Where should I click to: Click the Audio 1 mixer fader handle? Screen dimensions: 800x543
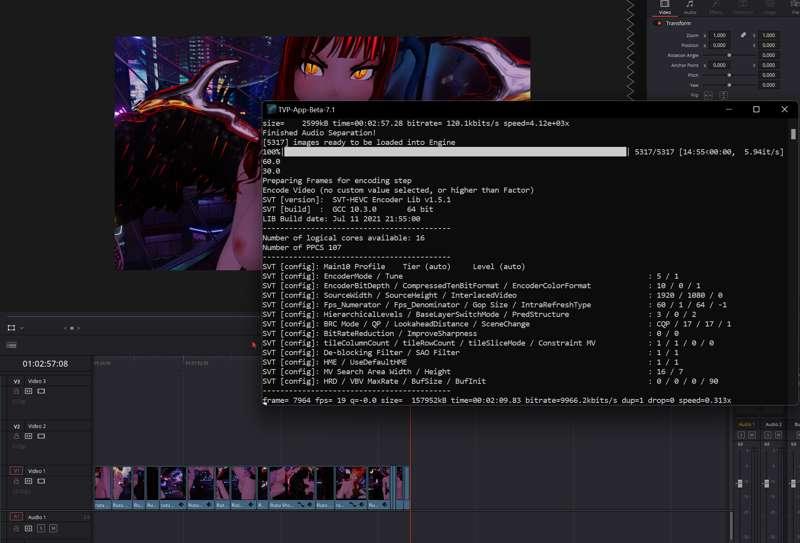pos(740,483)
